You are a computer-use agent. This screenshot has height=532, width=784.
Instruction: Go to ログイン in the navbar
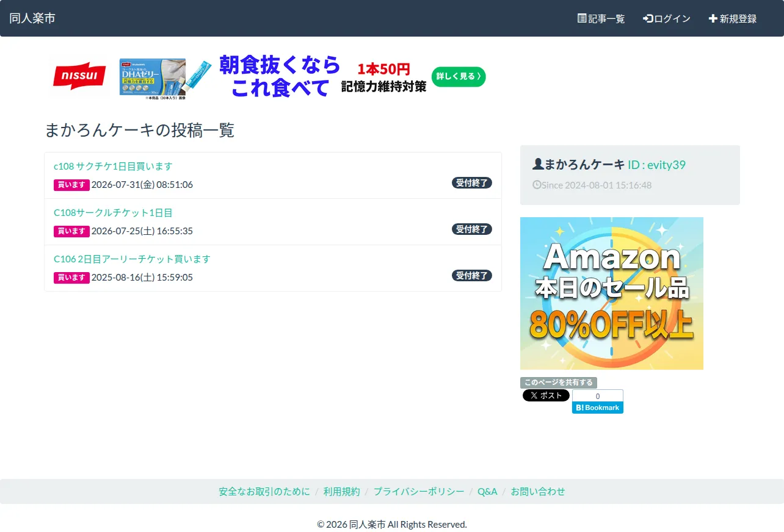click(x=667, y=18)
